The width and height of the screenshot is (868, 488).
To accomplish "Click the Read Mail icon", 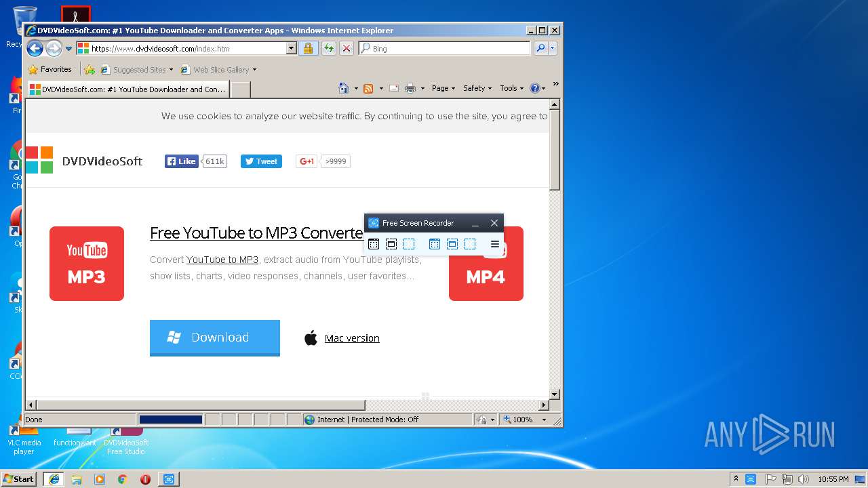I will coord(393,88).
